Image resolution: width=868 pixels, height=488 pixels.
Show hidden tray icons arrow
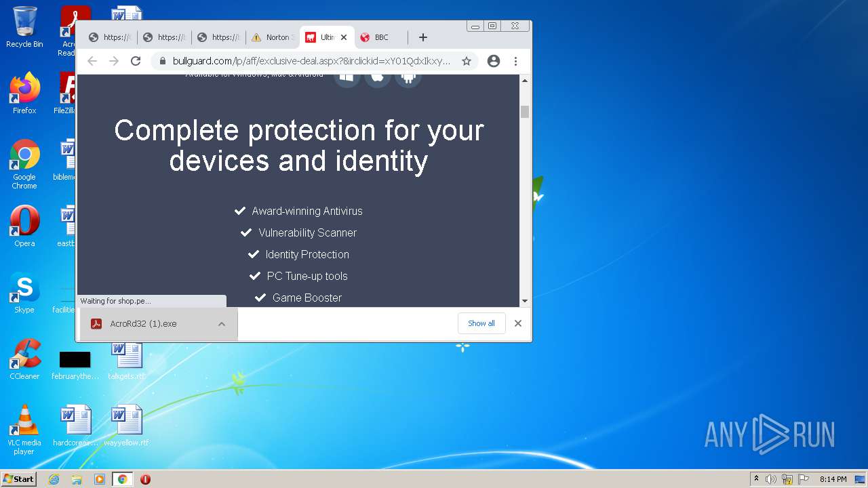tap(756, 479)
